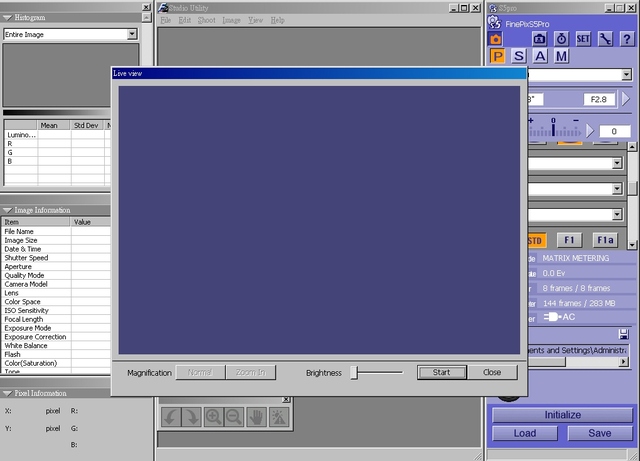
Task: Click Start in the Live view dialog
Action: click(x=441, y=372)
